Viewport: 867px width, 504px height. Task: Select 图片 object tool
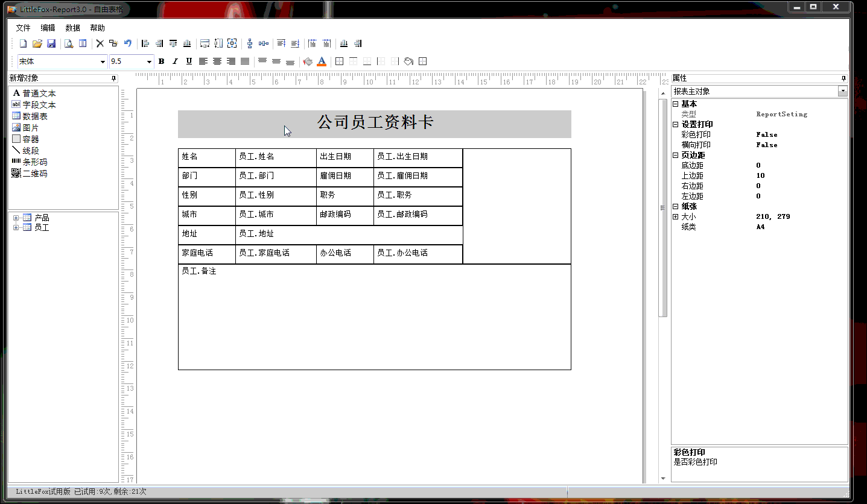coord(25,128)
